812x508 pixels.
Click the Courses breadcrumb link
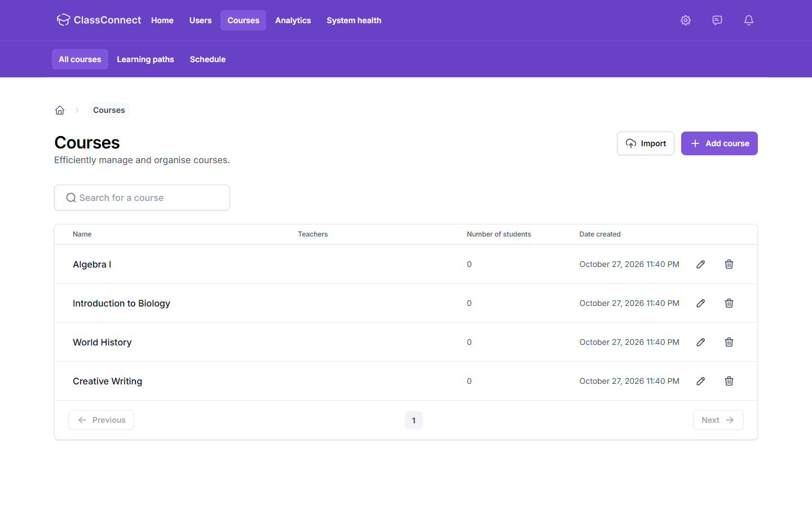109,110
